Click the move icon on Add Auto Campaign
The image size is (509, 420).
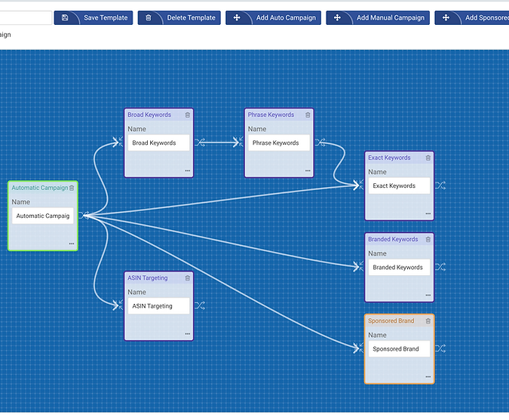(x=237, y=17)
